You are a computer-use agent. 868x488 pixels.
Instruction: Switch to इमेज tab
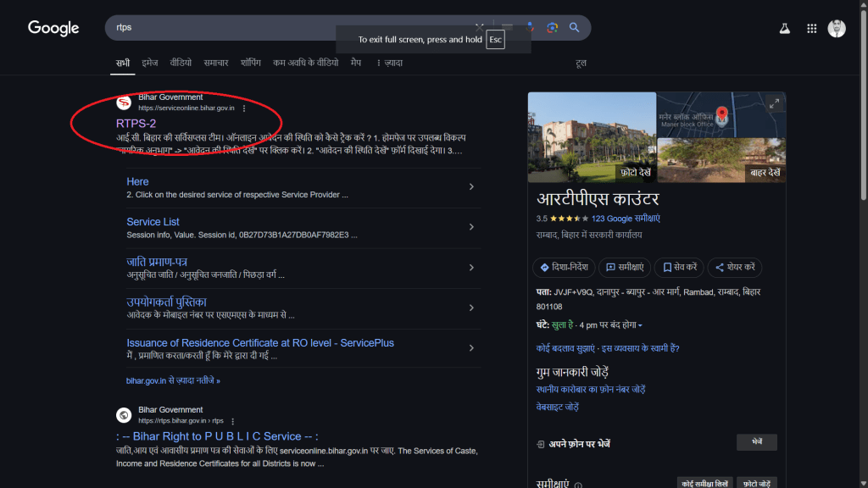[149, 63]
